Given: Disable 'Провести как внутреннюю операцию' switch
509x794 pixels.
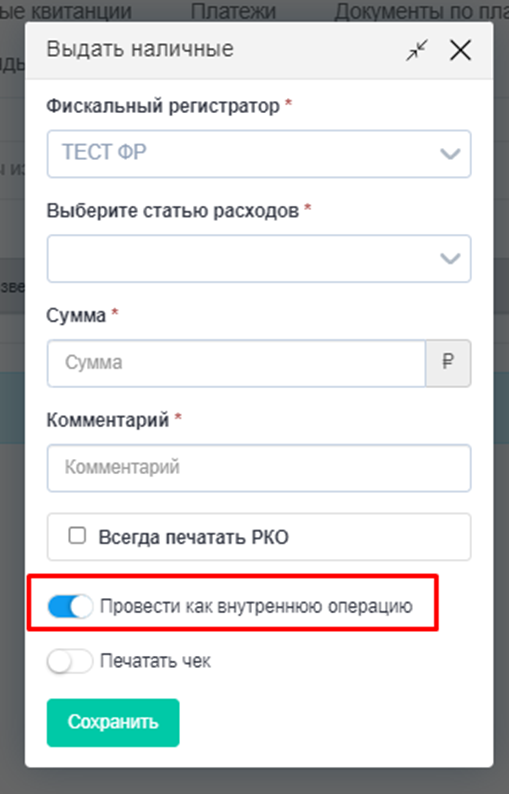Looking at the screenshot, I should click(x=70, y=606).
